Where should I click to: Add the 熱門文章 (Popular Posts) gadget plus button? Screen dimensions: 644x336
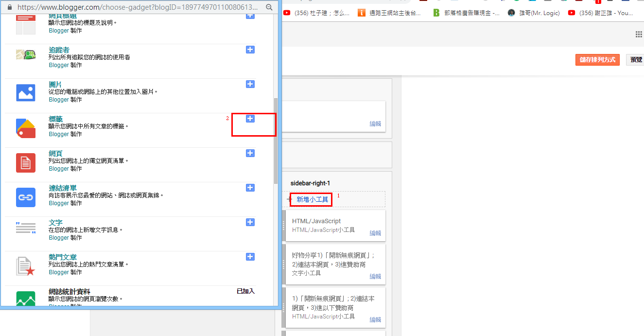click(250, 257)
